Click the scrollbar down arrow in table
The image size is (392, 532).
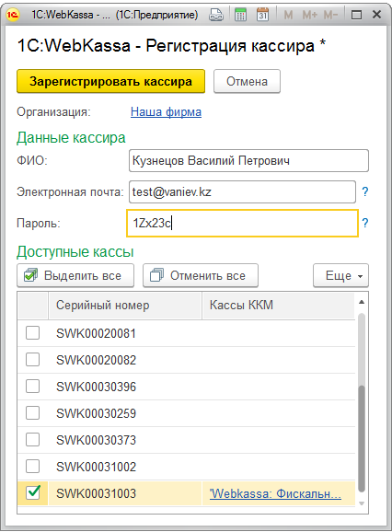362,503
